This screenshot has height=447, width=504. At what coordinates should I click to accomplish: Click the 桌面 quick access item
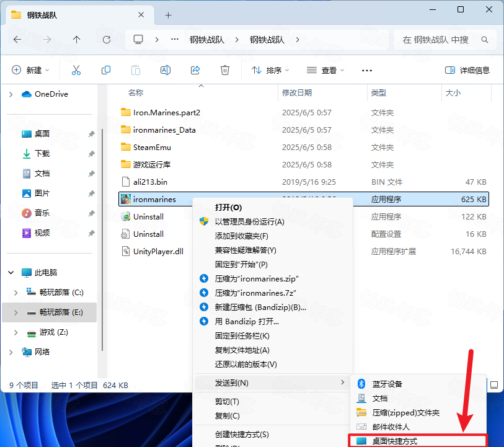tap(42, 134)
